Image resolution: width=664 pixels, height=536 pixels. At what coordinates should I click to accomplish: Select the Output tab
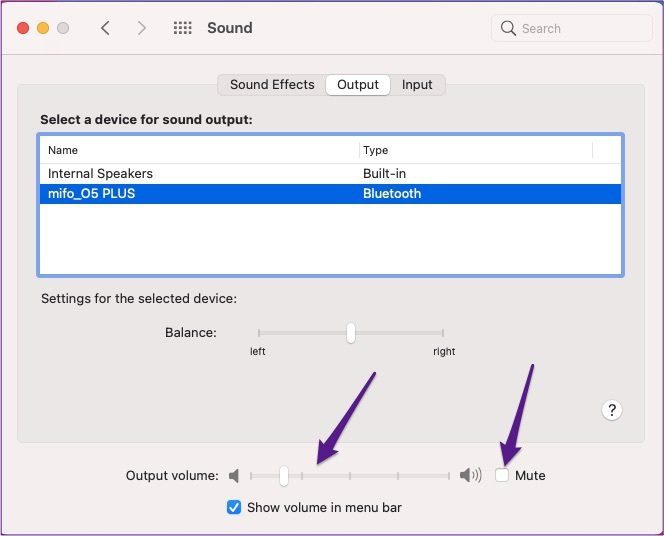click(x=358, y=85)
